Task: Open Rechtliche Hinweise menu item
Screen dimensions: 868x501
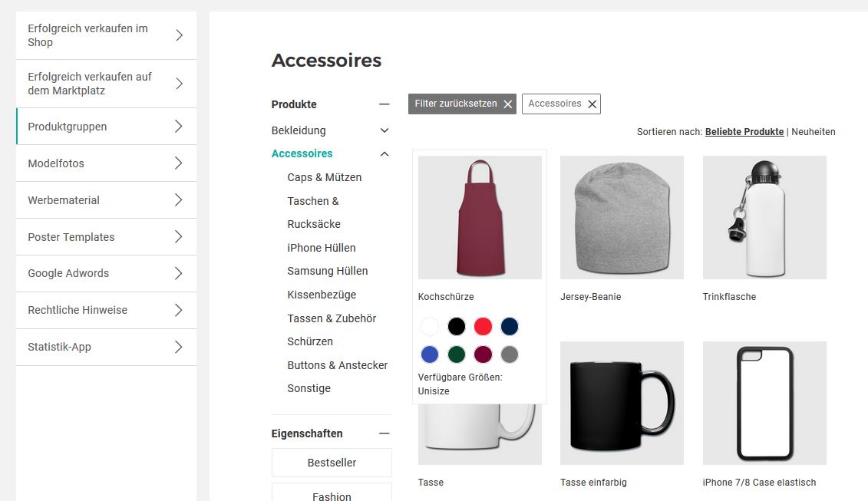Action: click(x=78, y=310)
